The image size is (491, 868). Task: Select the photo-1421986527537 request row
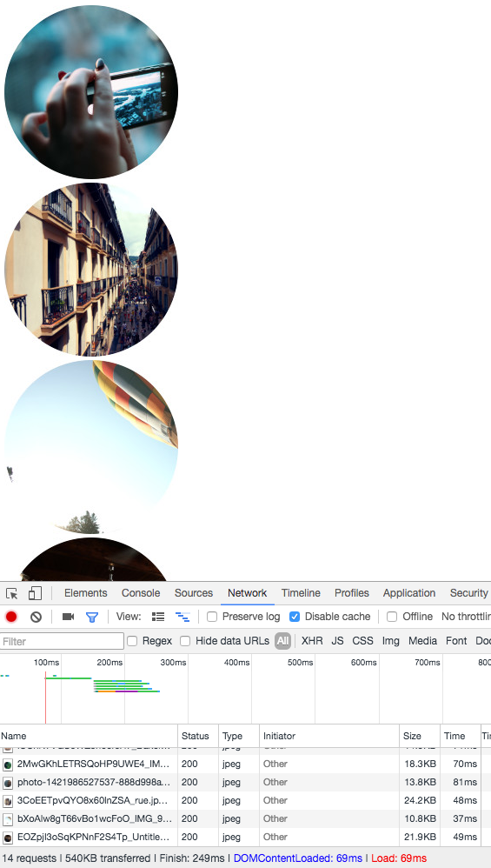pyautogui.click(x=241, y=783)
